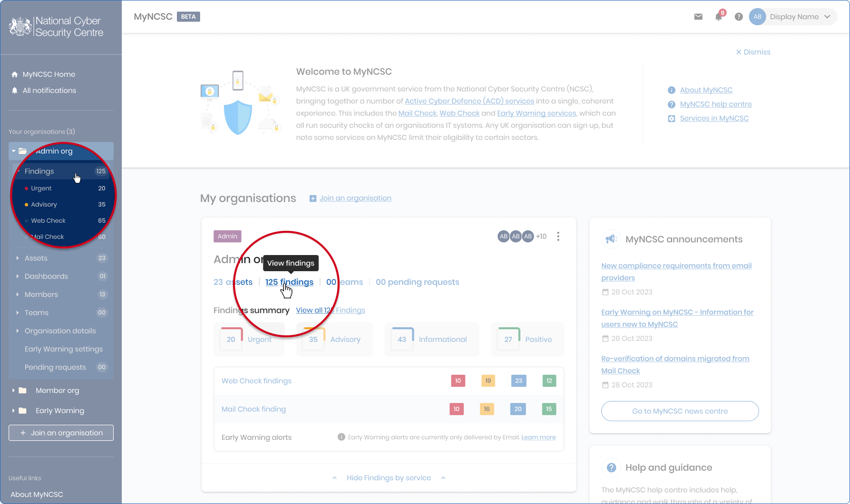
Task: Click the View all 125 Findings link
Action: pyautogui.click(x=330, y=310)
